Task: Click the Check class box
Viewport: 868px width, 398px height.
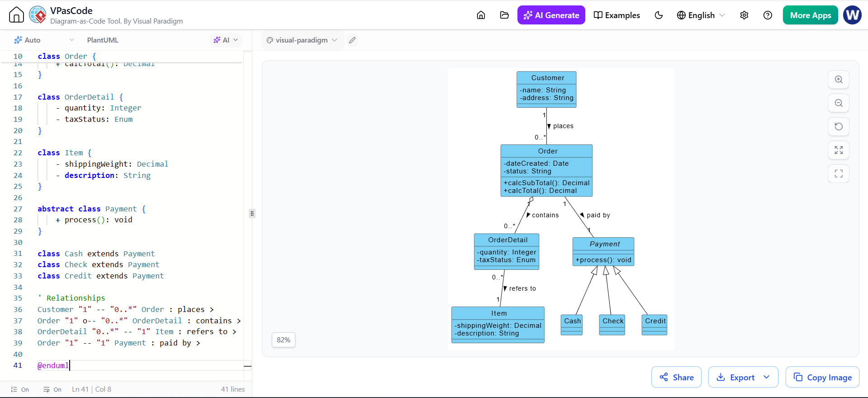Action: coord(612,325)
